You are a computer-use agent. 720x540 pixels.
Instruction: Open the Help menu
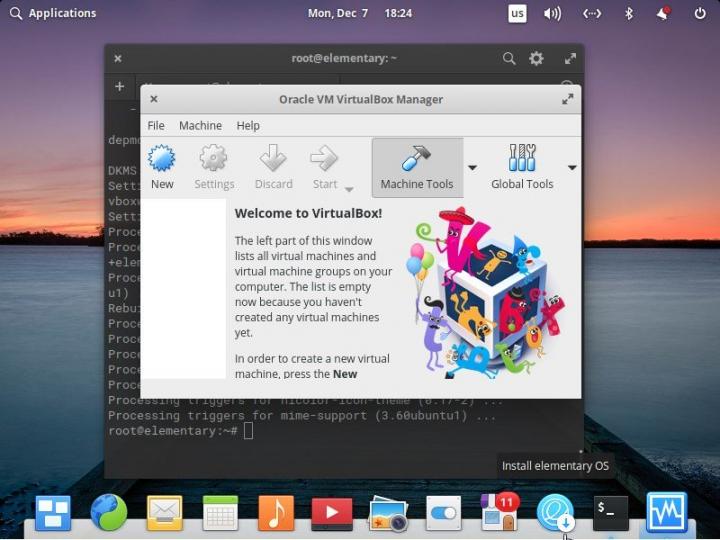tap(248, 126)
